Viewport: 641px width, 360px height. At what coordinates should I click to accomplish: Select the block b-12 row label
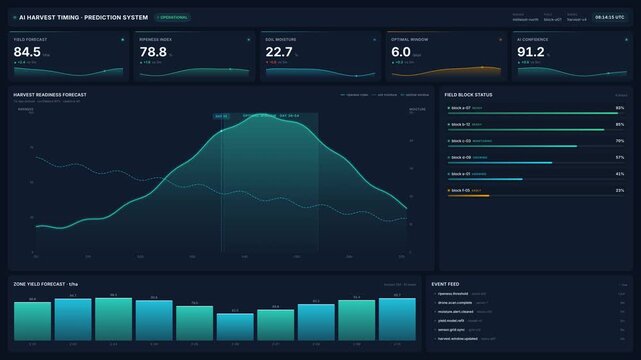pyautogui.click(x=461, y=124)
